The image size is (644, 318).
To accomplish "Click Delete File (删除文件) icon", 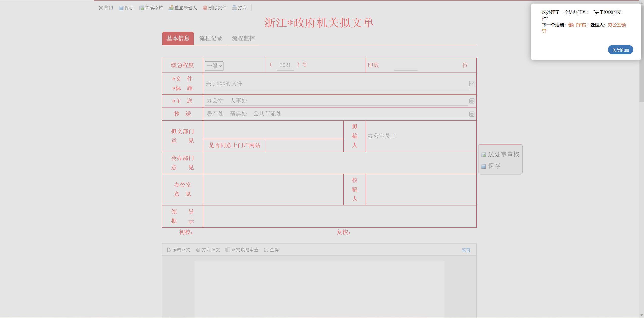I will [205, 8].
